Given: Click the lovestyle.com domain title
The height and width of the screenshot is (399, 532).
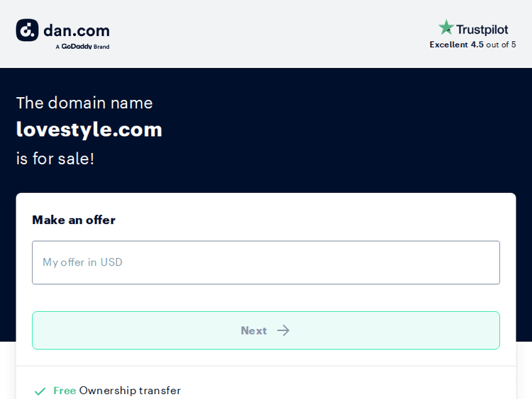Looking at the screenshot, I should (89, 130).
